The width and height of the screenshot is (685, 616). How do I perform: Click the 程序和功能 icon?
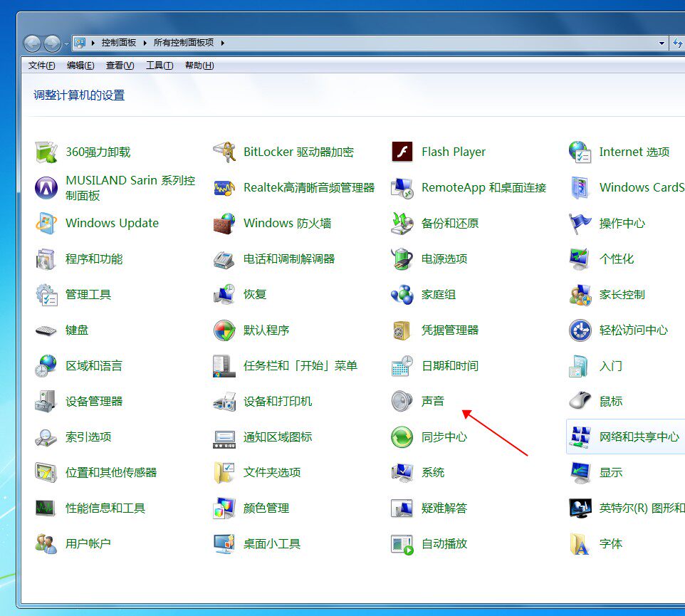pos(46,259)
